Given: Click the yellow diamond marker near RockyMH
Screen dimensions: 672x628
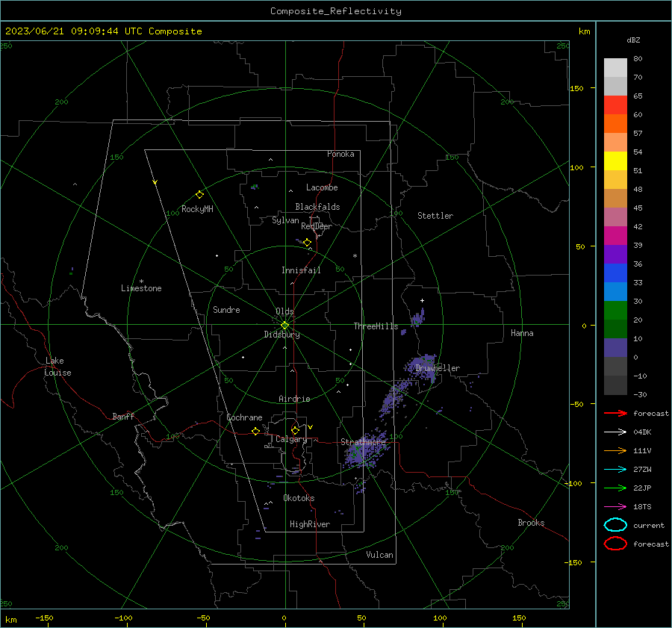Looking at the screenshot, I should tap(199, 195).
